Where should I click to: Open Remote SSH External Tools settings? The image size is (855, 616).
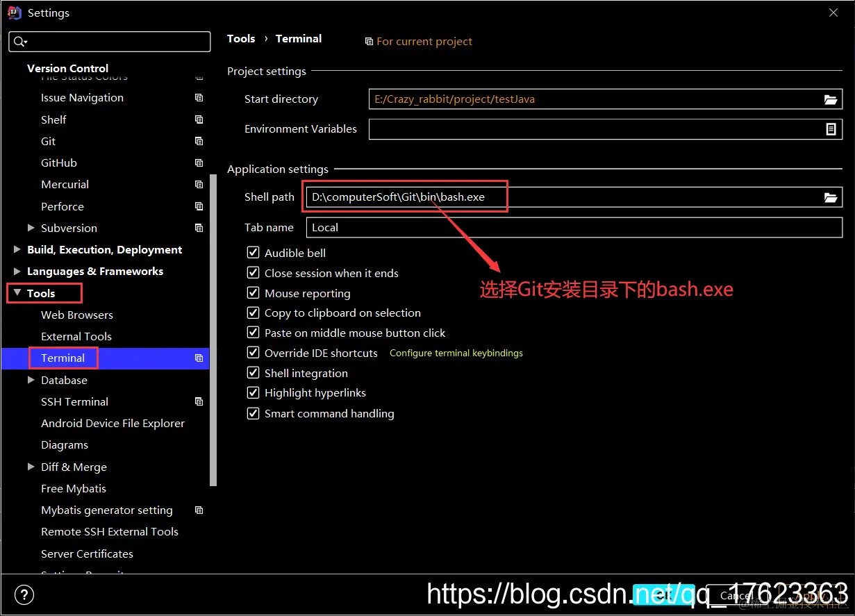point(110,531)
